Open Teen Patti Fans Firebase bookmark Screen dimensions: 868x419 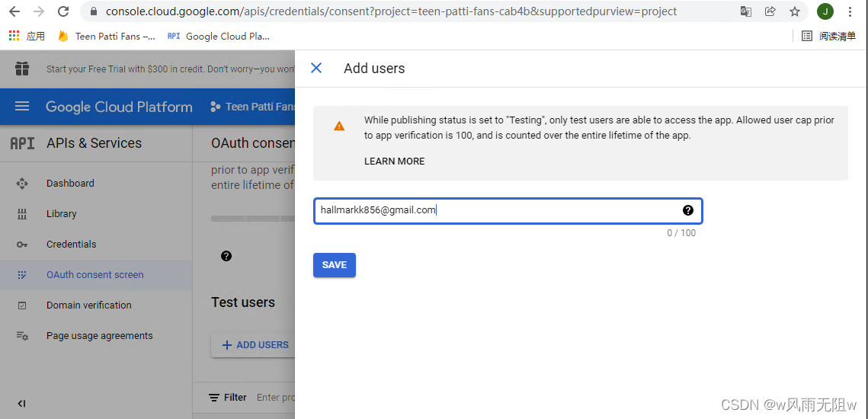[x=107, y=36]
